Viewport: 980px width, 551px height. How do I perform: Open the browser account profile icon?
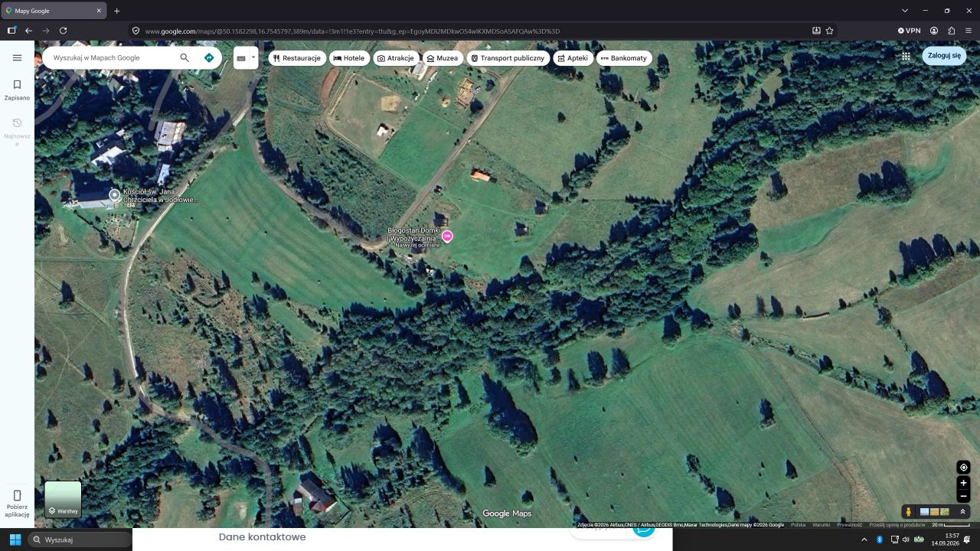pyautogui.click(x=934, y=31)
